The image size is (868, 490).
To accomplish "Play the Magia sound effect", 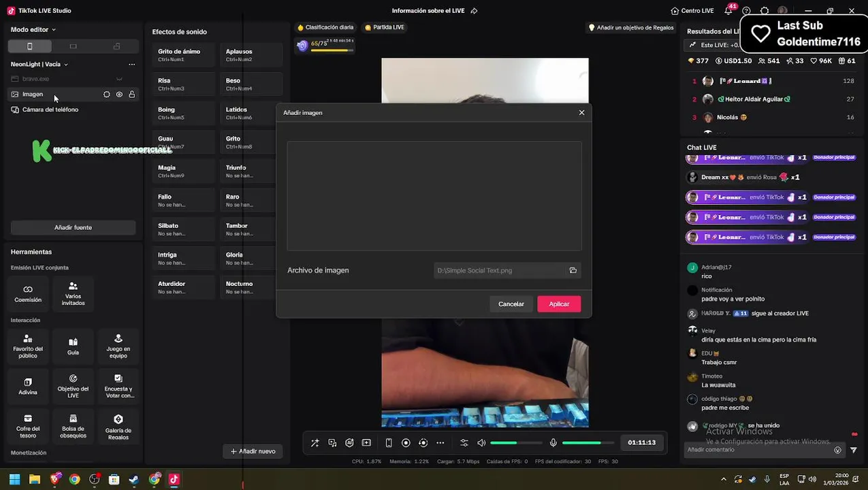I will point(183,171).
